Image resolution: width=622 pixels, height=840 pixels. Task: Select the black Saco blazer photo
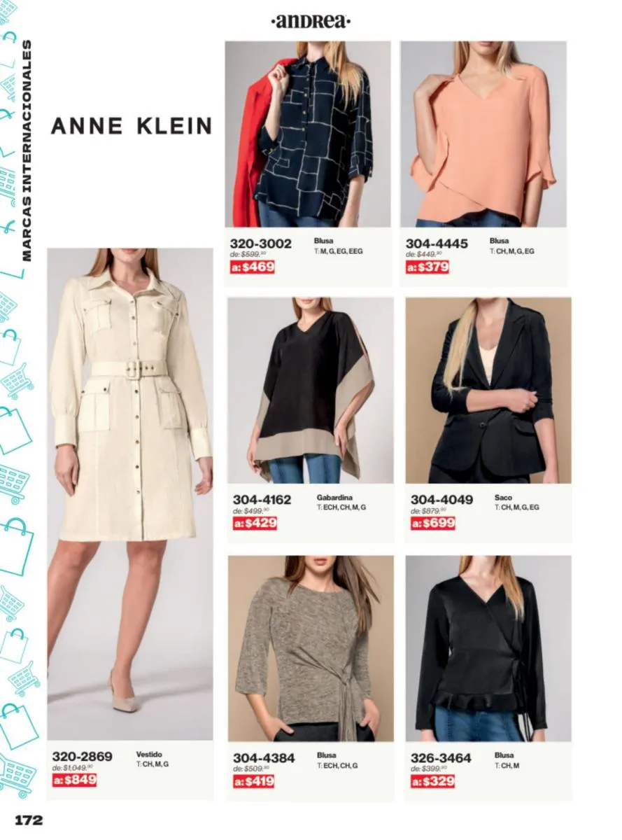tap(488, 391)
